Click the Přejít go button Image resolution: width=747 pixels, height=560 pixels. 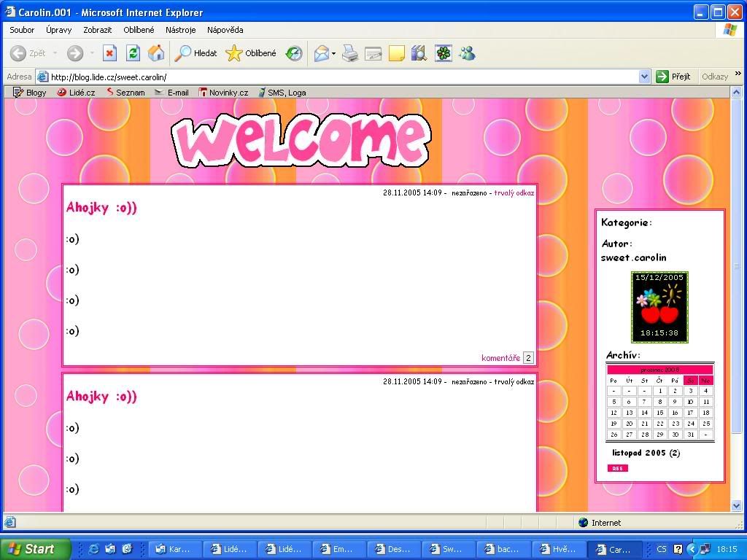(673, 77)
